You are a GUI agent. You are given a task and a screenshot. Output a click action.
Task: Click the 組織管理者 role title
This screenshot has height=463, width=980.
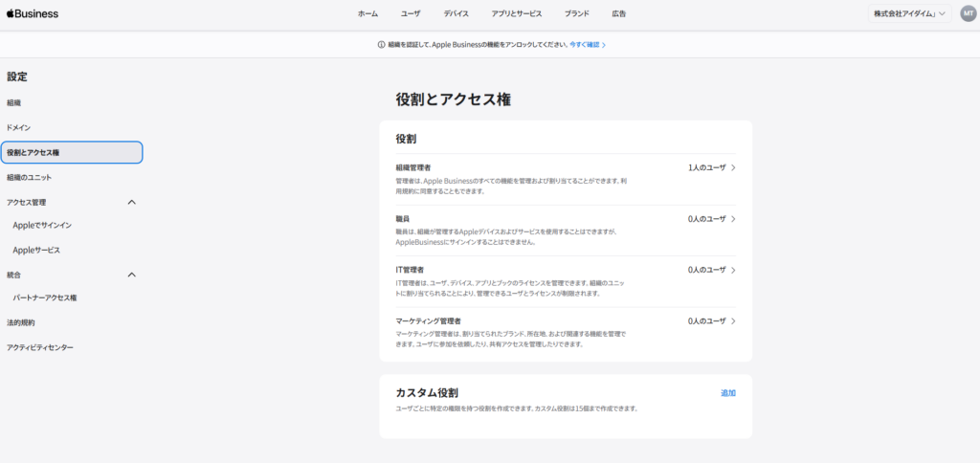(413, 168)
